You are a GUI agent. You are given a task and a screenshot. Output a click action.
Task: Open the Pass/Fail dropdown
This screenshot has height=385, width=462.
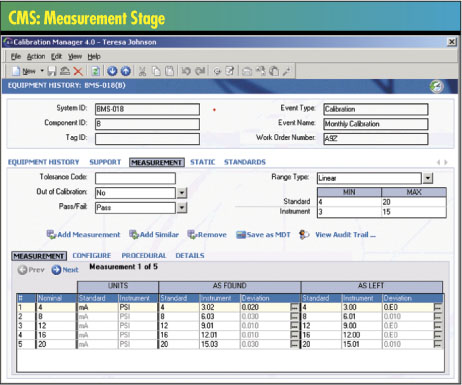pos(182,208)
